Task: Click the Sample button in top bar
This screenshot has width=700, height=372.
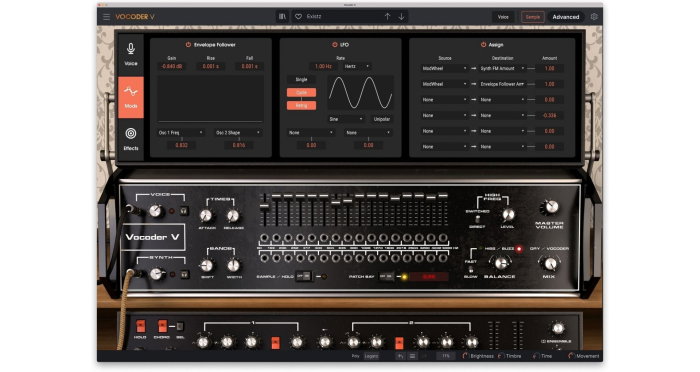Action: 533,17
